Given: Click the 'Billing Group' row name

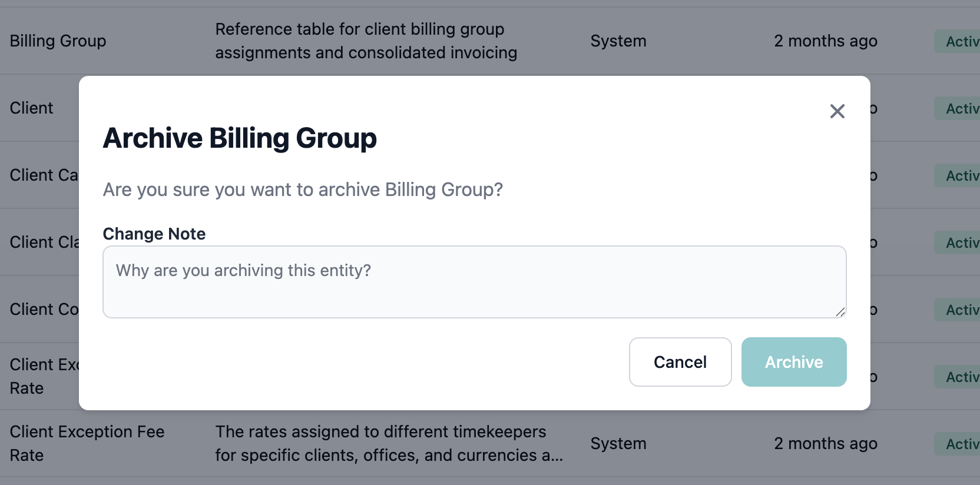Looking at the screenshot, I should coord(58,41).
